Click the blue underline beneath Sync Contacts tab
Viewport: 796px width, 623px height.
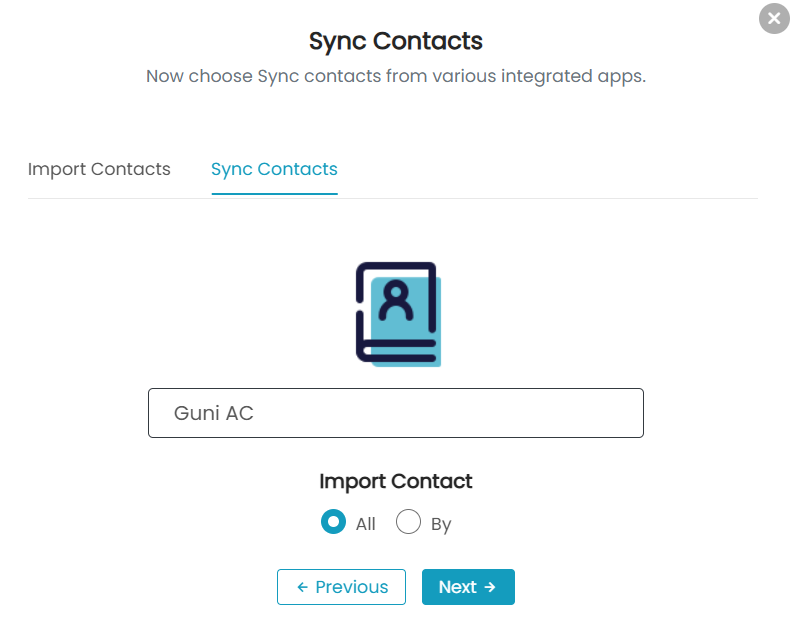(x=274, y=193)
